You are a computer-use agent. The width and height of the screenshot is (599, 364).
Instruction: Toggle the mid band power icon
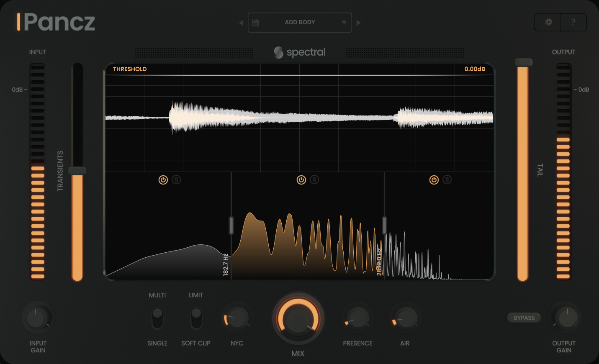pyautogui.click(x=301, y=180)
